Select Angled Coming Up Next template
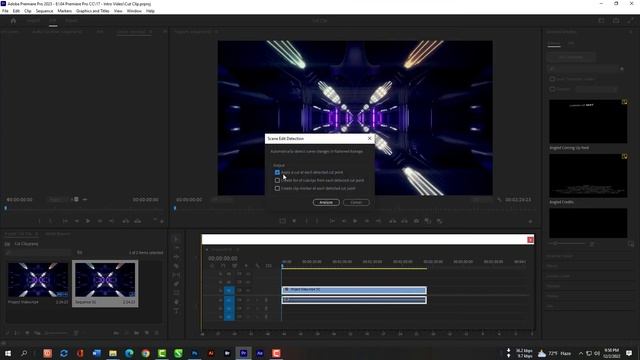The image size is (640, 360). coord(588,121)
